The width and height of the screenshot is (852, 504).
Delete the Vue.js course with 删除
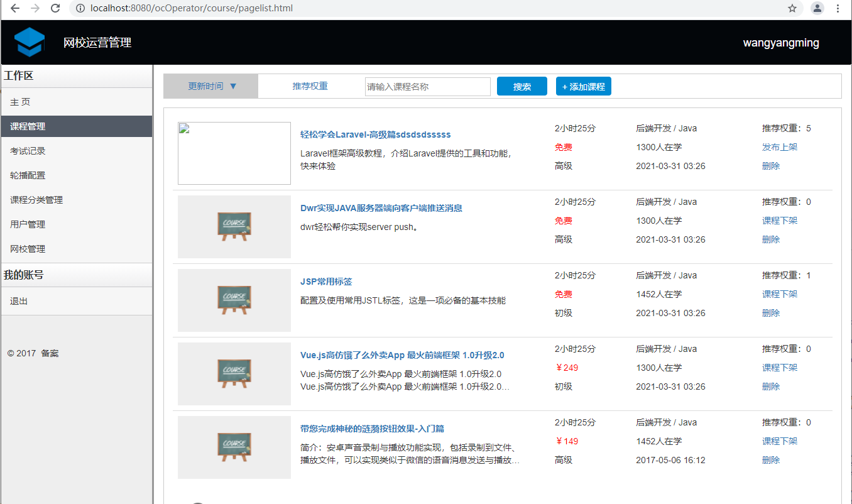click(x=770, y=386)
